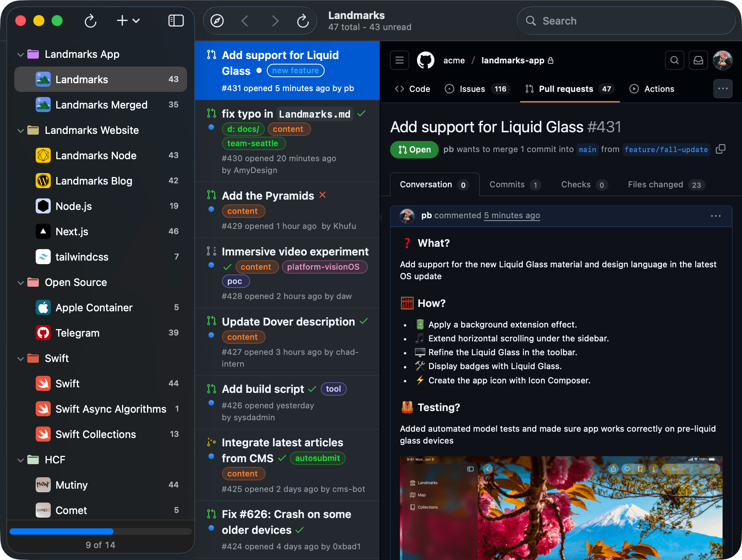Toggle the sidebar visibility button
742x560 pixels.
[176, 21]
